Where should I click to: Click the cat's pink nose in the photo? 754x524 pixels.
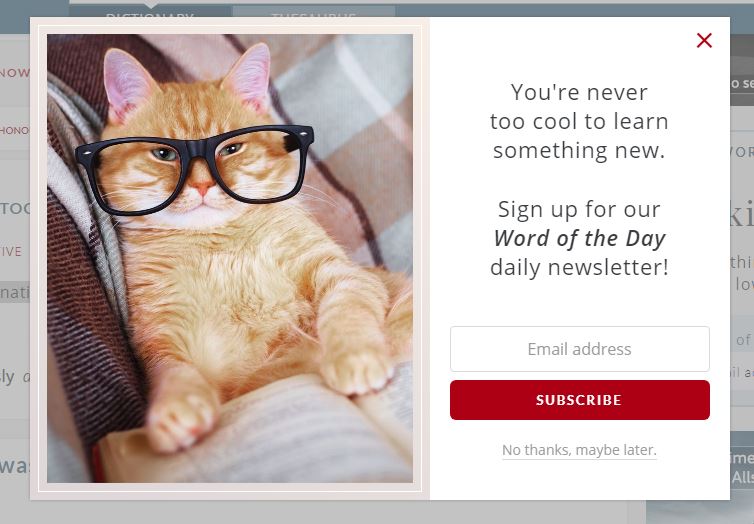click(201, 186)
